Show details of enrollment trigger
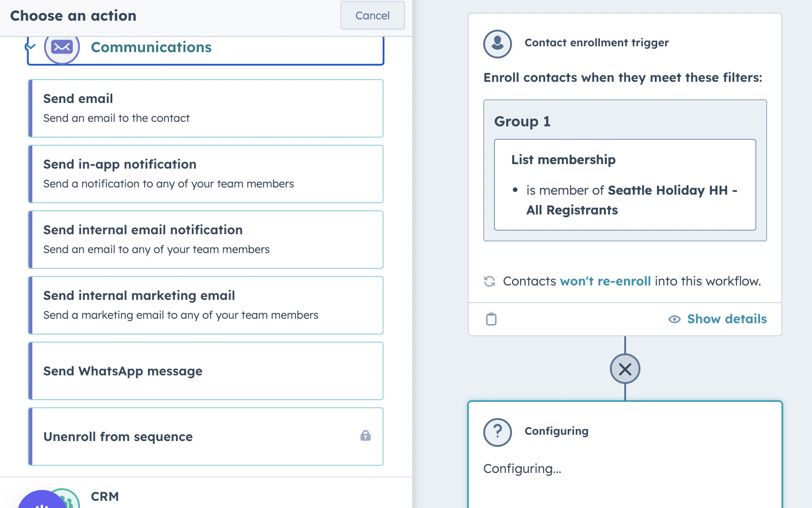The width and height of the screenshot is (812, 508). pyautogui.click(x=727, y=319)
